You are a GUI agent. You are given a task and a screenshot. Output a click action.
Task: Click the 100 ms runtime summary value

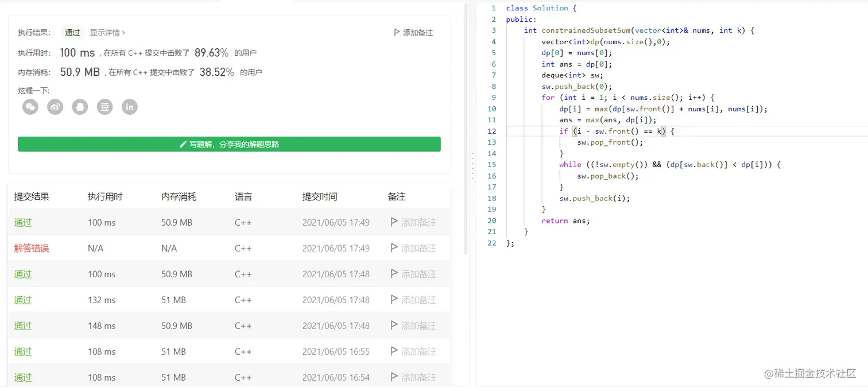77,53
